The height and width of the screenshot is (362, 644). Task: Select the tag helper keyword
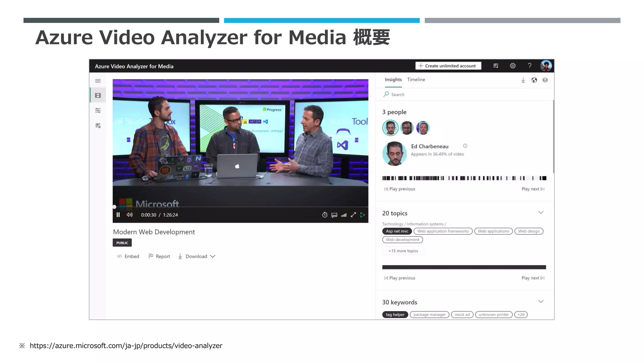pos(395,315)
